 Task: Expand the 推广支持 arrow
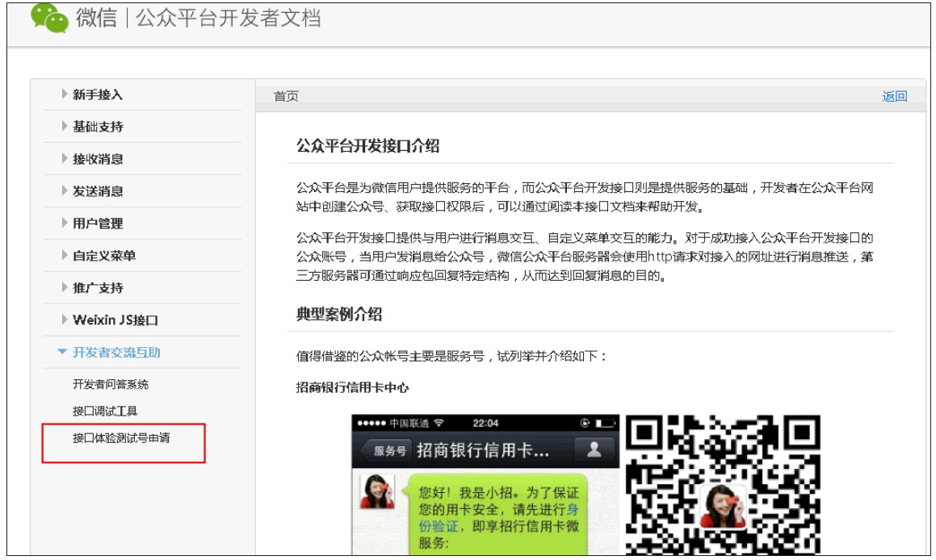point(65,286)
